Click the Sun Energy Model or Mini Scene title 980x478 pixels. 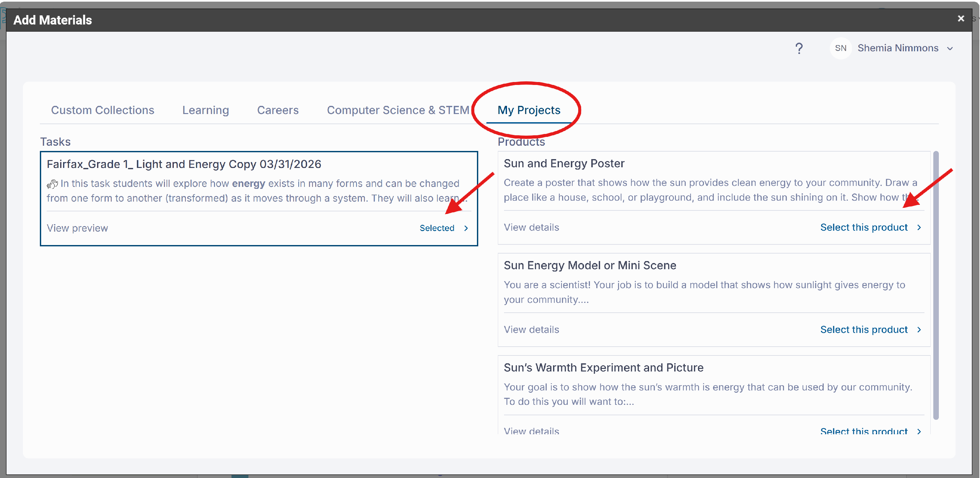(590, 265)
